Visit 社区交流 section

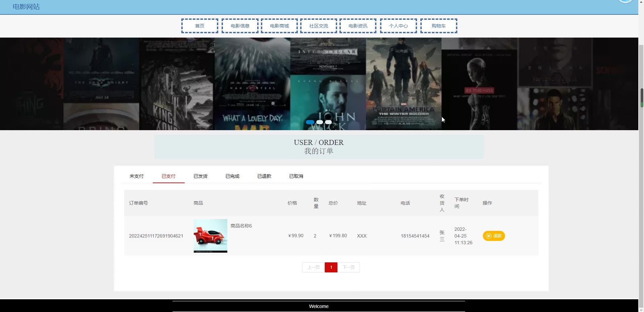tap(319, 26)
